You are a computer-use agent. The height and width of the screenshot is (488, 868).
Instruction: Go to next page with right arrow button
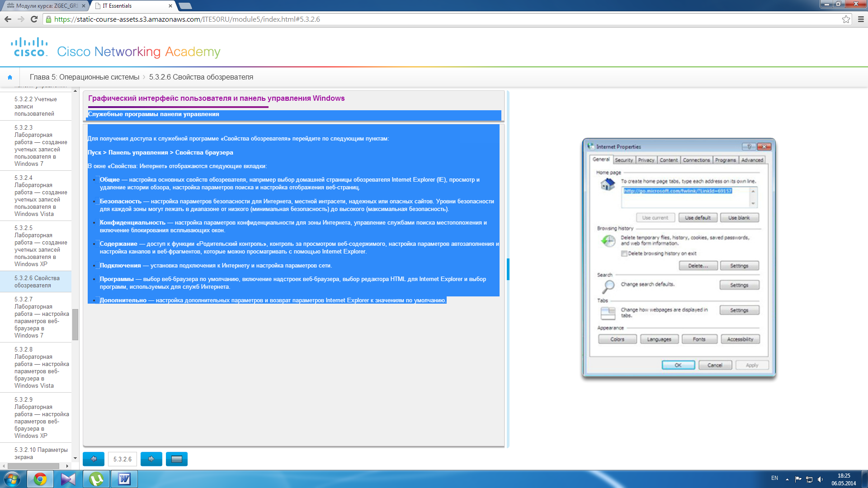coord(151,459)
